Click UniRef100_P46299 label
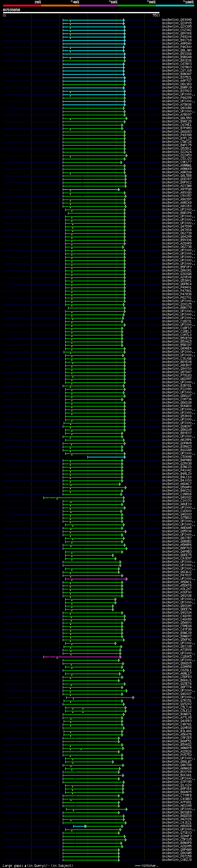Viewport: 197px width, 868px height. coord(177,98)
